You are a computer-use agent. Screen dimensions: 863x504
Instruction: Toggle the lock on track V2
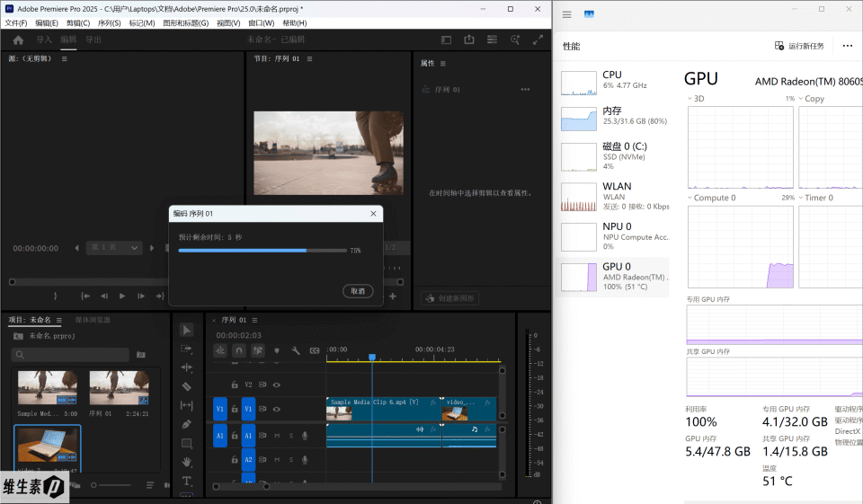pyautogui.click(x=234, y=385)
